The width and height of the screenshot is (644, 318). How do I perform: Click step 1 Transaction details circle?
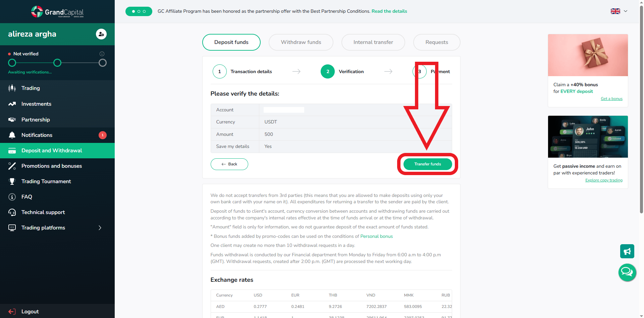coord(220,71)
